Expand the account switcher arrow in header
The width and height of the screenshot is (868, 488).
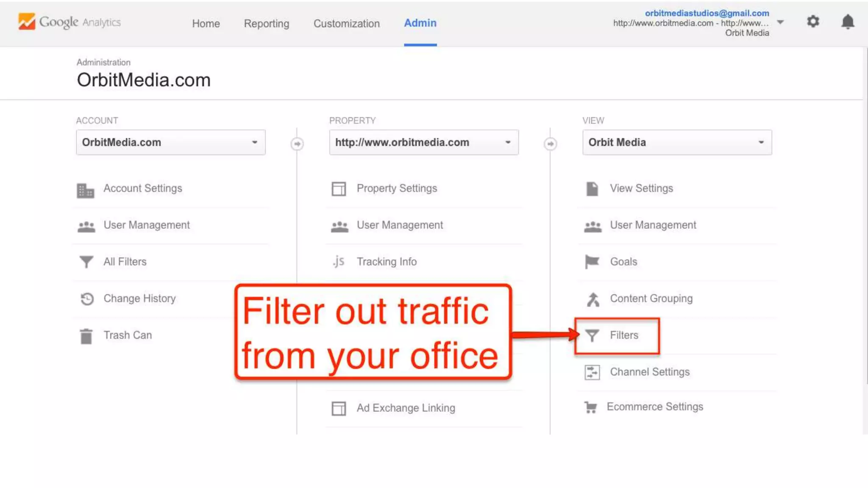[x=780, y=22]
